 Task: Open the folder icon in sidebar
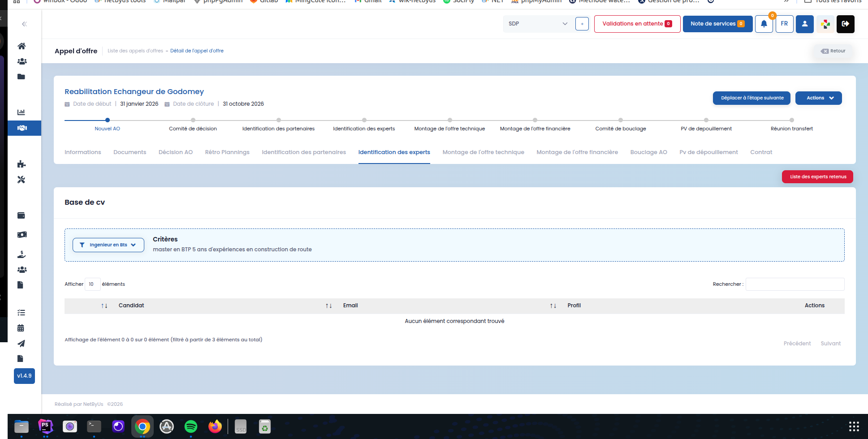click(x=21, y=77)
